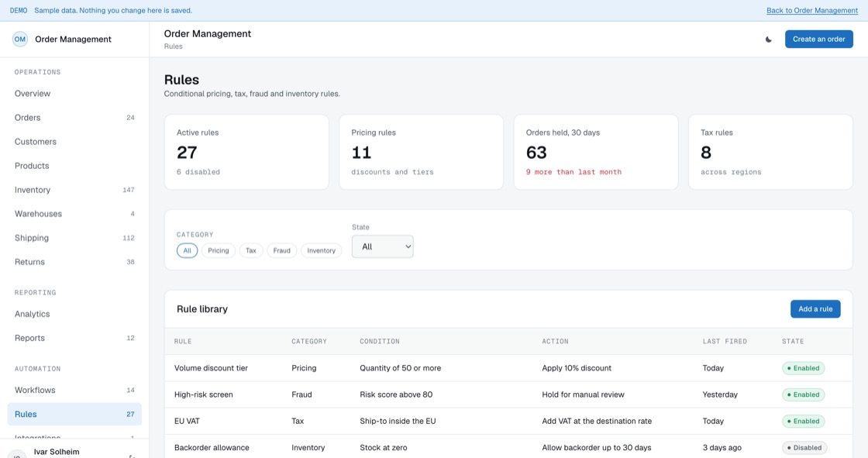Filter rules by the Inventory category chip

321,250
